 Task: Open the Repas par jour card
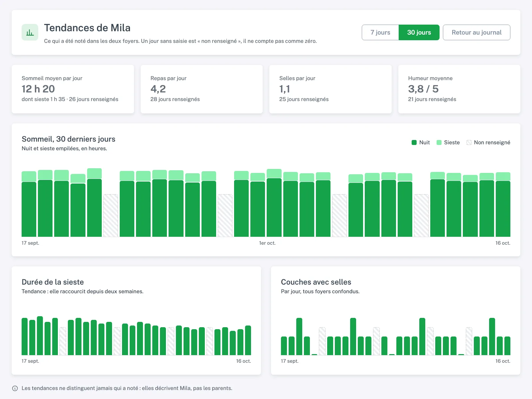[201, 89]
